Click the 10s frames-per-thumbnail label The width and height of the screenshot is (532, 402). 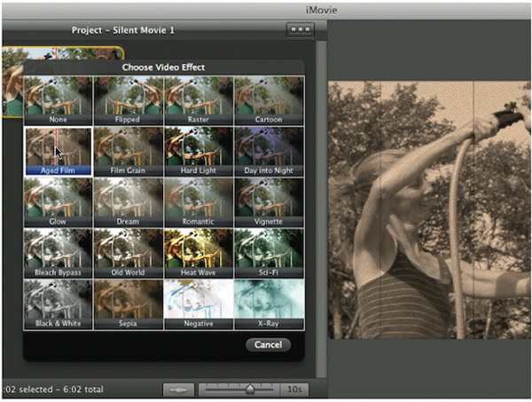tap(294, 390)
